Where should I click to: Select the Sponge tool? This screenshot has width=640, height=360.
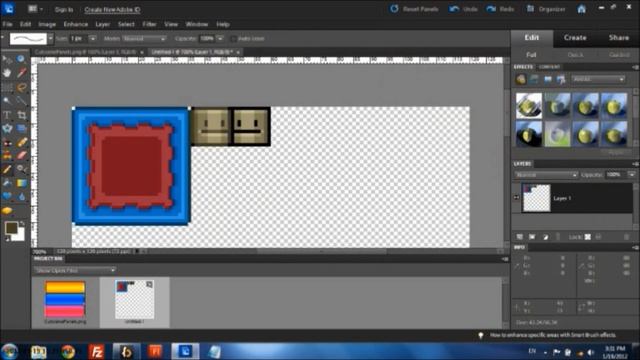[7, 211]
